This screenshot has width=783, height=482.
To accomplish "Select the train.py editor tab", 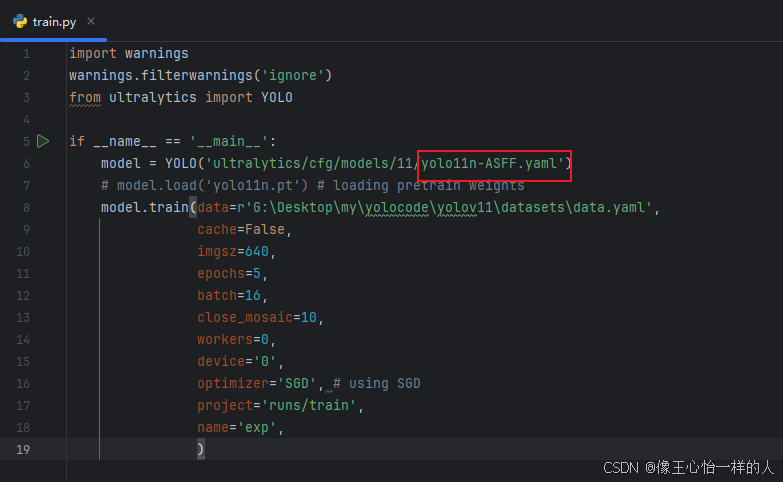I will tap(53, 22).
